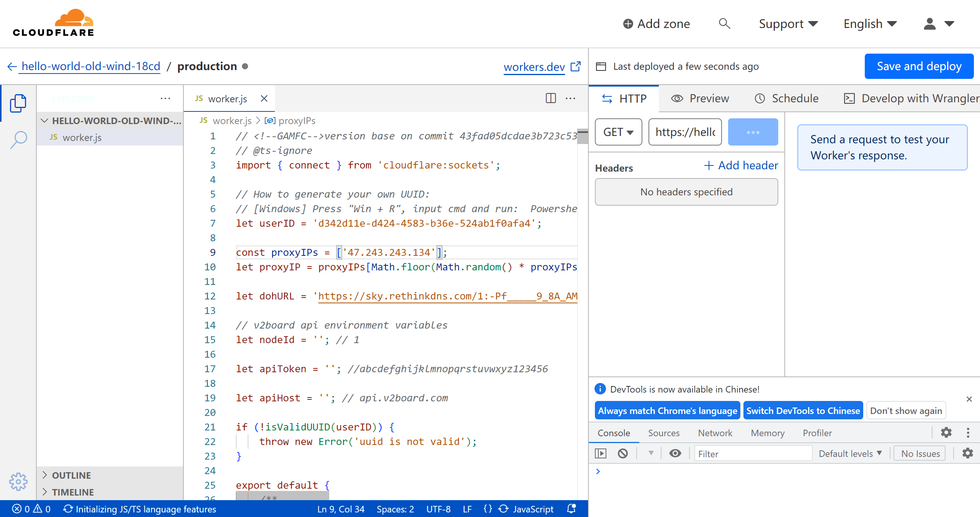Toggle the console sidebar panel icon
This screenshot has width=980, height=517.
(601, 453)
